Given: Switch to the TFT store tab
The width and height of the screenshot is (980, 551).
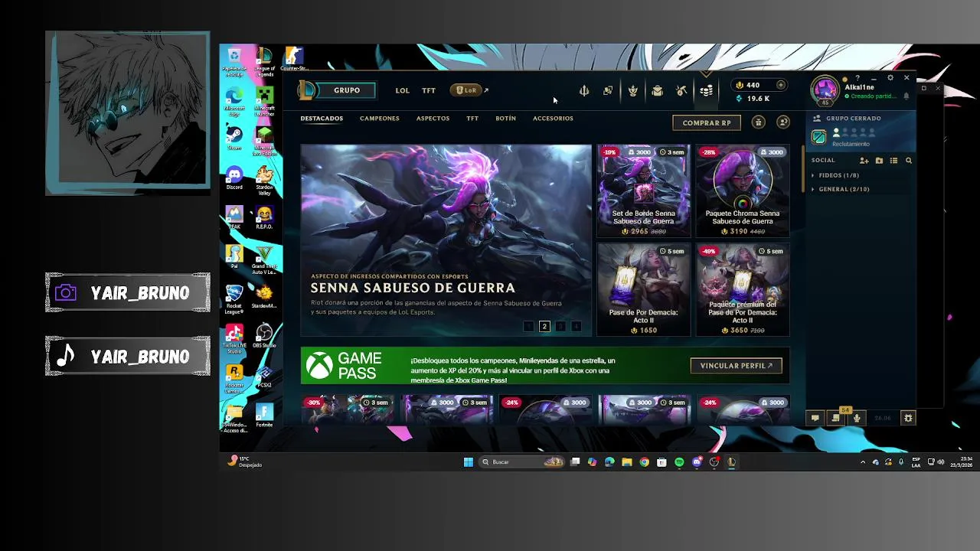Looking at the screenshot, I should point(472,119).
